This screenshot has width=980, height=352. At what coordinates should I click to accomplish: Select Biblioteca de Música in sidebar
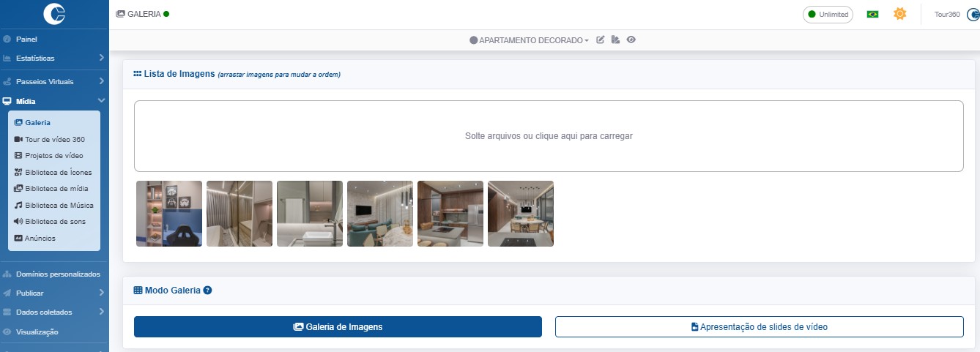click(59, 205)
